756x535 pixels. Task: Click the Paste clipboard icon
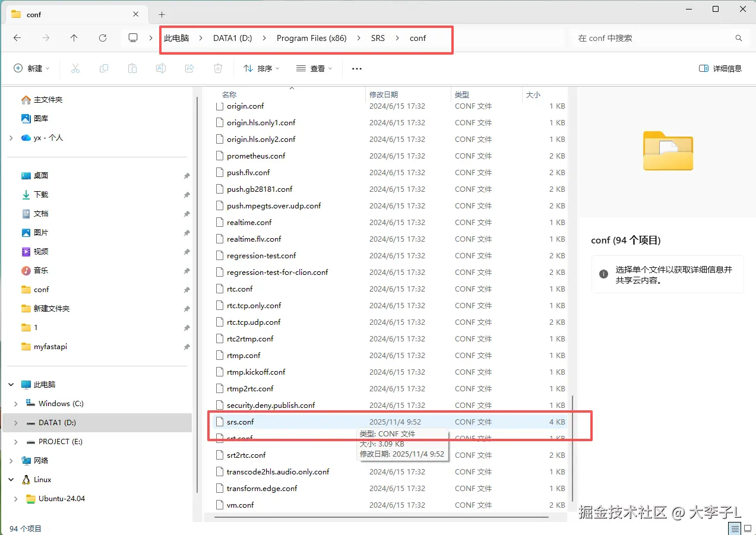pos(132,68)
